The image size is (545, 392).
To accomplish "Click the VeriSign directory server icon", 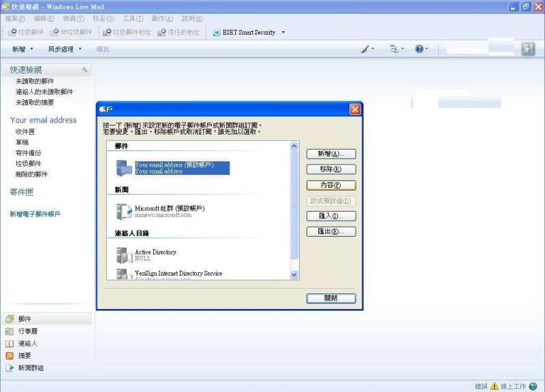I will (124, 274).
